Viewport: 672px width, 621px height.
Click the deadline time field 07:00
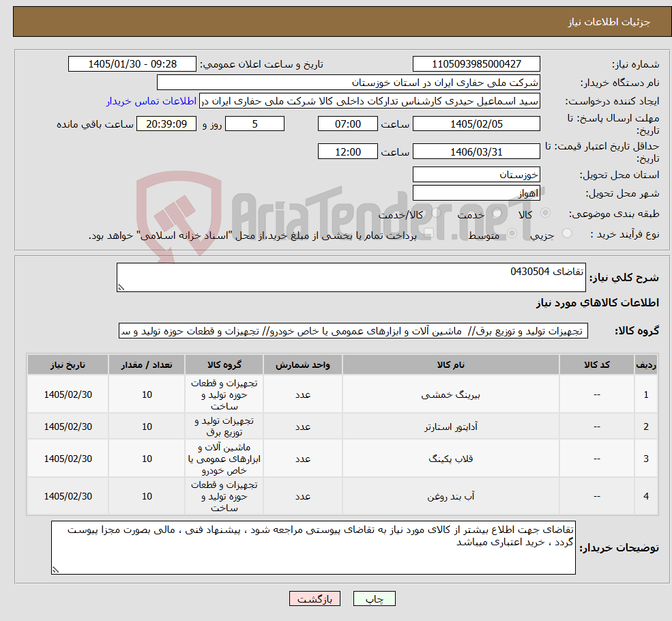point(347,124)
